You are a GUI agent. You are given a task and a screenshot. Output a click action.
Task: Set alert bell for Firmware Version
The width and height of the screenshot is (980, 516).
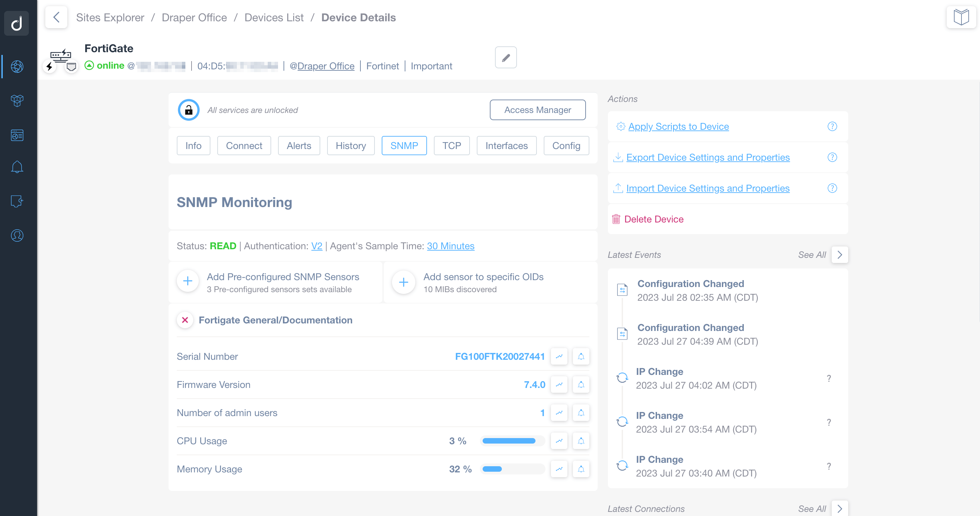click(581, 385)
